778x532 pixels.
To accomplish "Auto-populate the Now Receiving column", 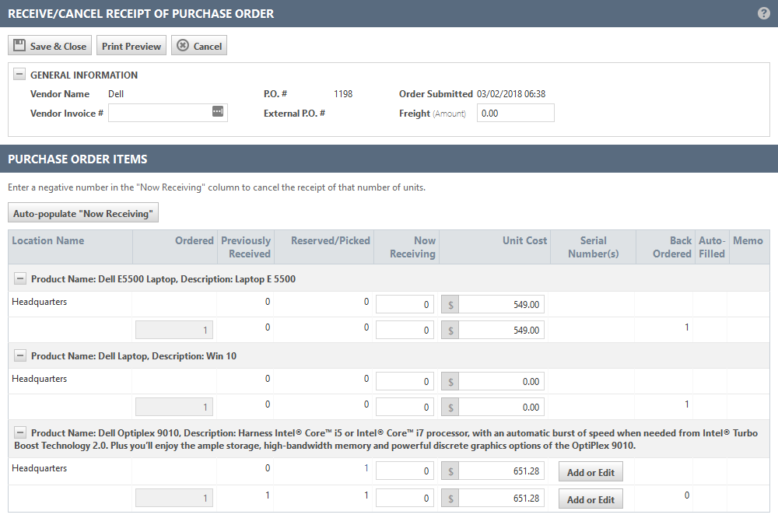I will coord(83,213).
